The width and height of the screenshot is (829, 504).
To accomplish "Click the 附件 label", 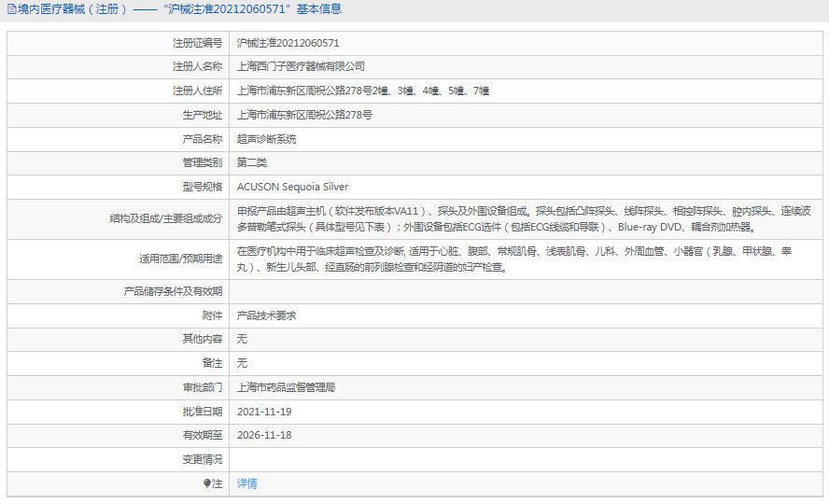I will pos(212,315).
